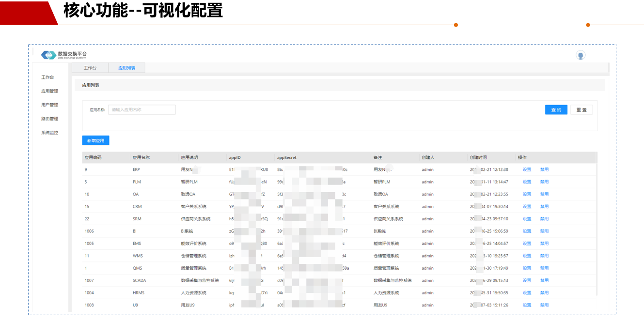Viewport: 644px width, 335px height.
Task: Click 设置 for the ERP row
Action: pos(527,170)
